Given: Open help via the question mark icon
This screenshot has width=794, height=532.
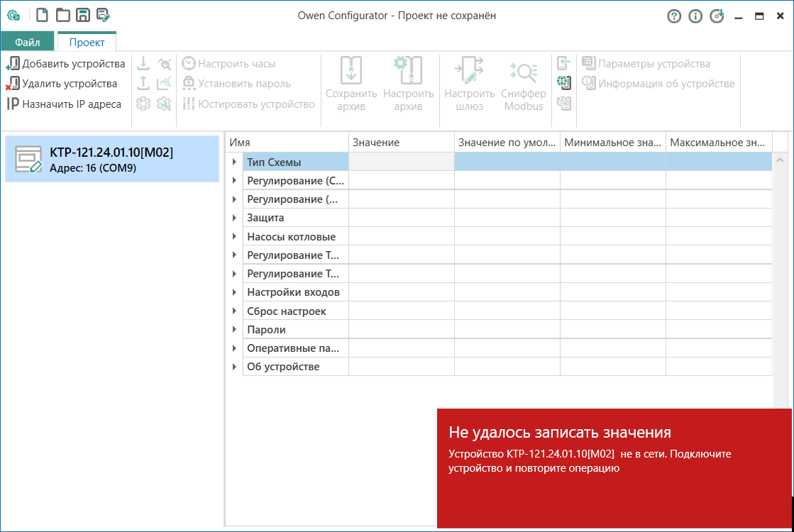Looking at the screenshot, I should tap(674, 16).
